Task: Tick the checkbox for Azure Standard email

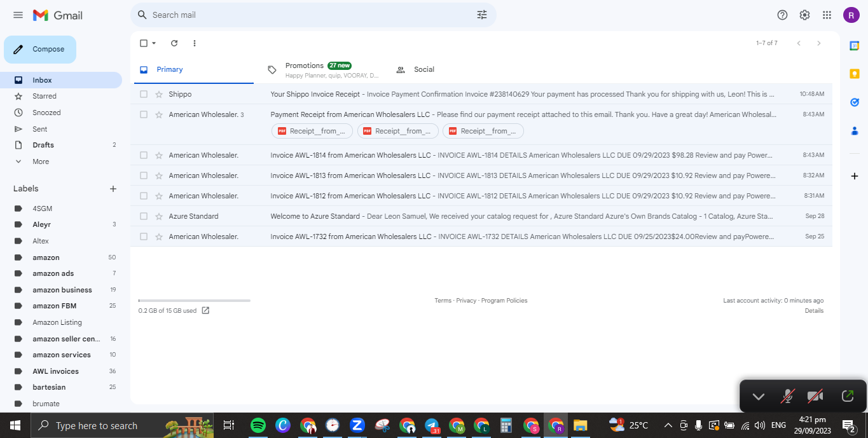Action: (144, 216)
